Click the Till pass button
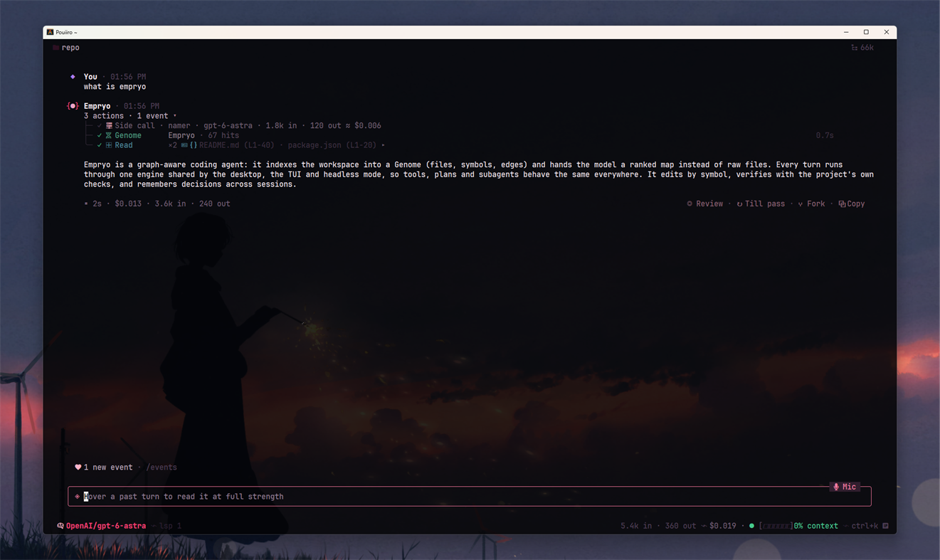The height and width of the screenshot is (560, 940). click(761, 204)
